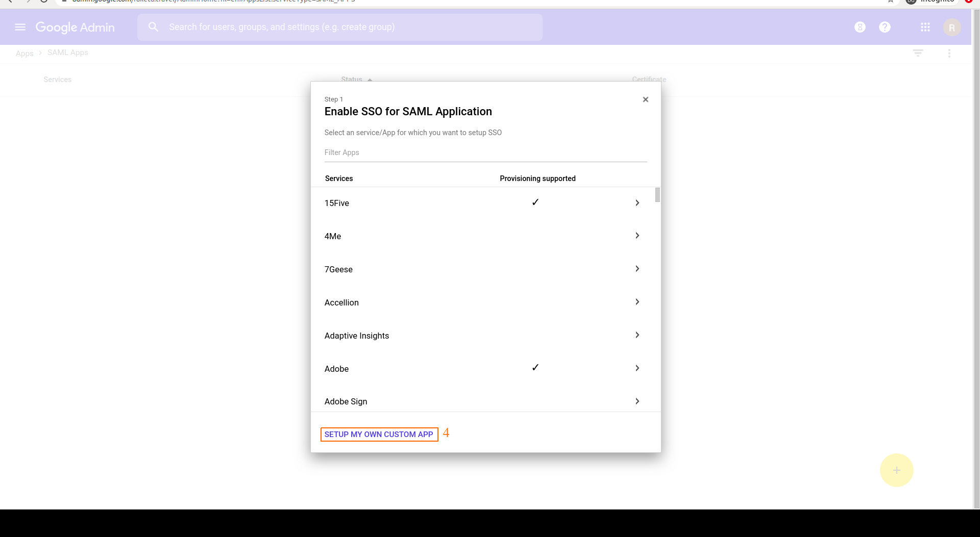This screenshot has height=537, width=980.
Task: Click the page vertical scrollbar
Action: (x=976, y=259)
